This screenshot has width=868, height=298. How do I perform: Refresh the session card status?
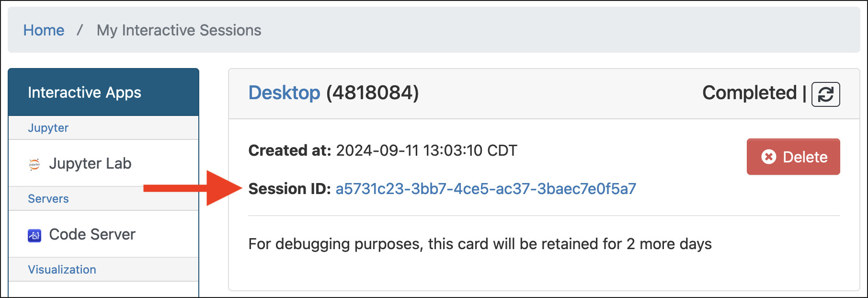pyautogui.click(x=825, y=94)
